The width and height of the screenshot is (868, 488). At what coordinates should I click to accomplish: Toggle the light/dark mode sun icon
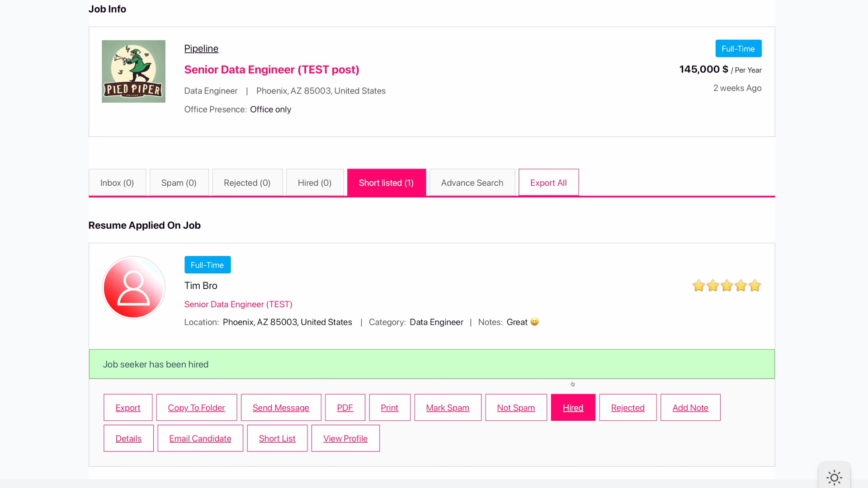[834, 478]
